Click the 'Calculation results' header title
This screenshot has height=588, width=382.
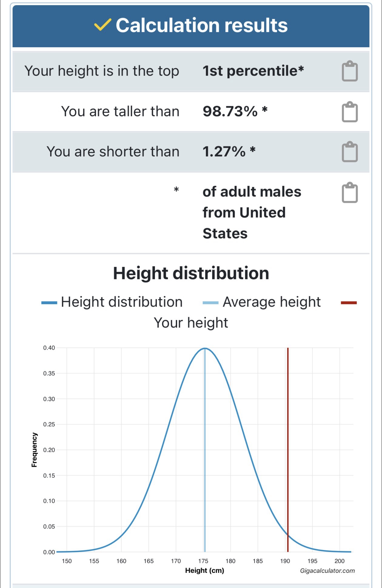pos(201,25)
